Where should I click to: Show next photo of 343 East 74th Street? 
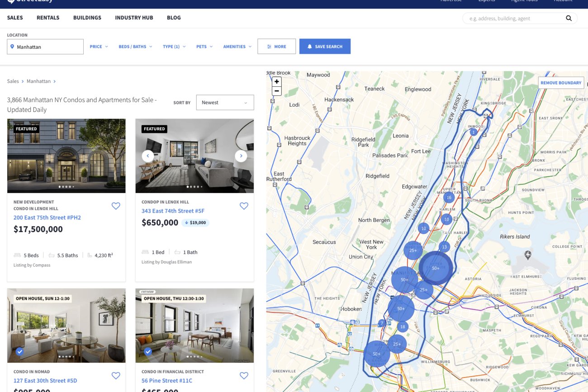click(241, 156)
